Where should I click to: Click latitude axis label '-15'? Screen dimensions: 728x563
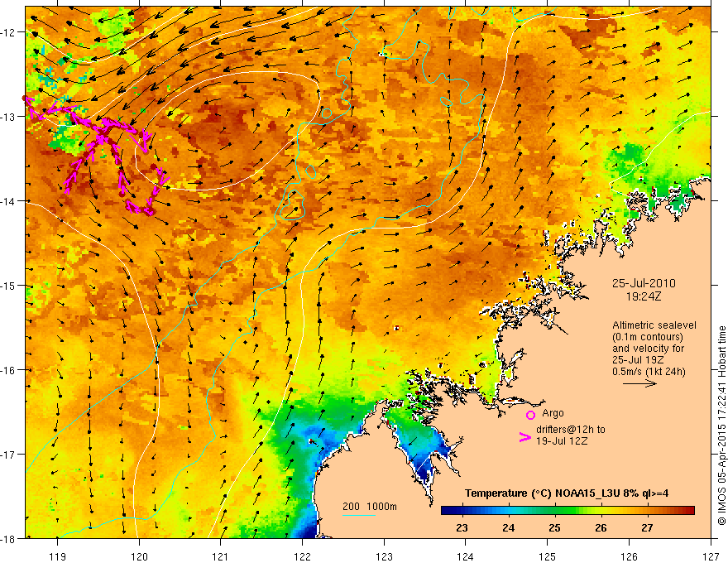[x=8, y=285]
